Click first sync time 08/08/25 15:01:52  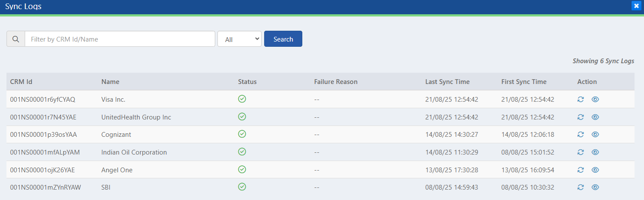[x=527, y=152]
